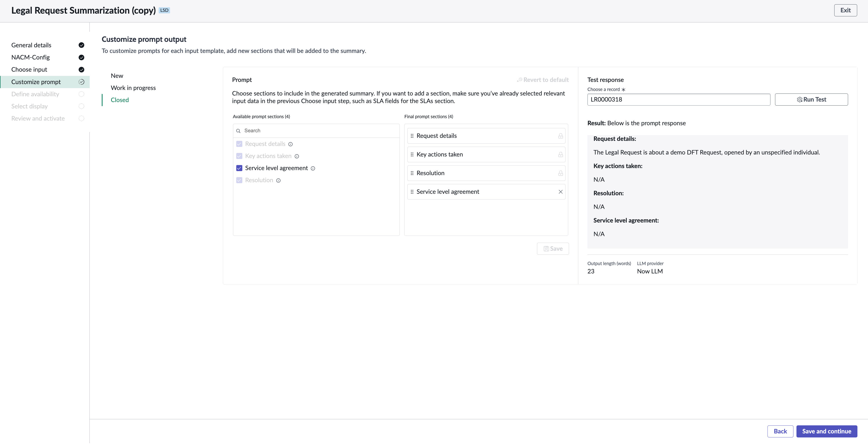This screenshot has width=868, height=444.
Task: Click completed check icon for Choose input
Action: (x=82, y=70)
